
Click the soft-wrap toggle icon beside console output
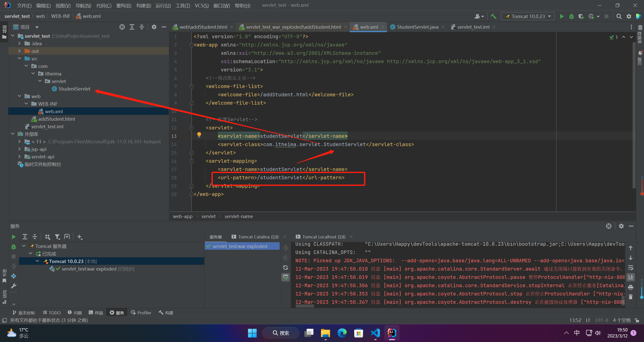coord(630,268)
